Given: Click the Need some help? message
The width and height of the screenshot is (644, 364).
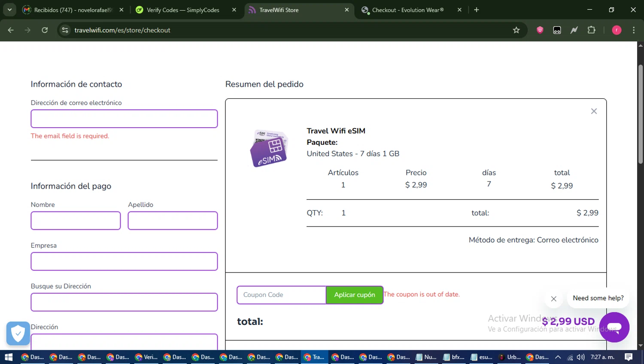Looking at the screenshot, I should [598, 298].
